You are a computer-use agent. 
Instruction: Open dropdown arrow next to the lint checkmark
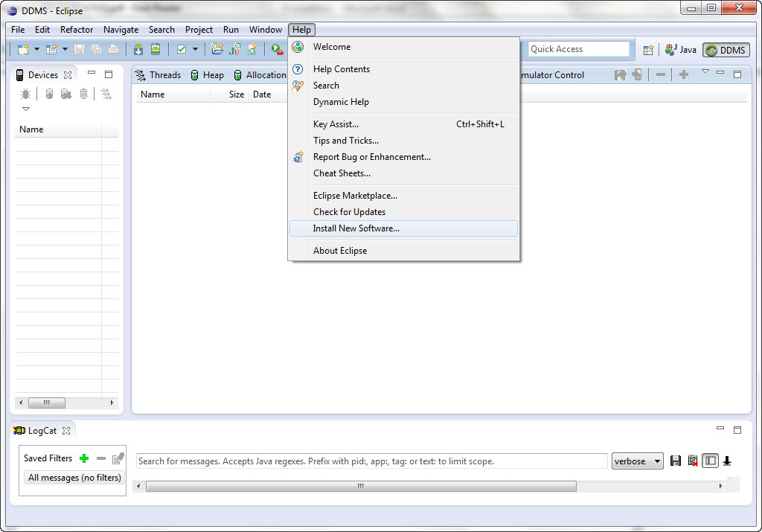(195, 50)
